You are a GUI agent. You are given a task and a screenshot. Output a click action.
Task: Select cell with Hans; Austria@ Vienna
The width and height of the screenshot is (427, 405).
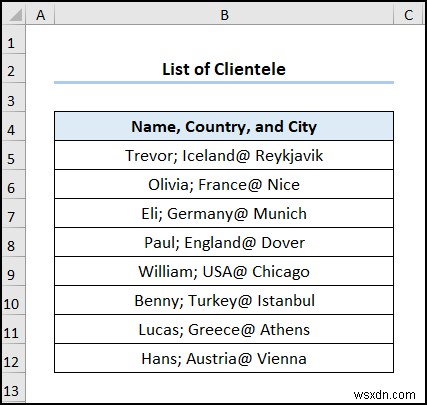pyautogui.click(x=224, y=358)
